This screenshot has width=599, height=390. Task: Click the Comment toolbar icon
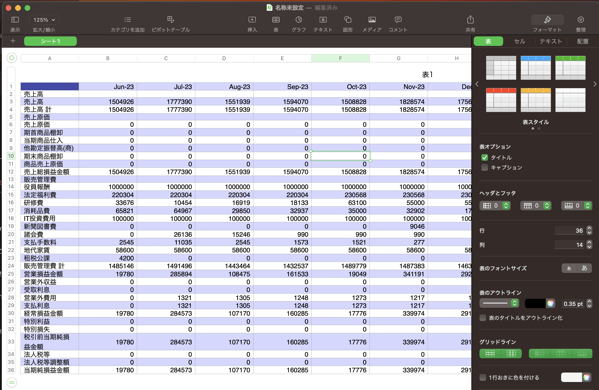tap(398, 19)
